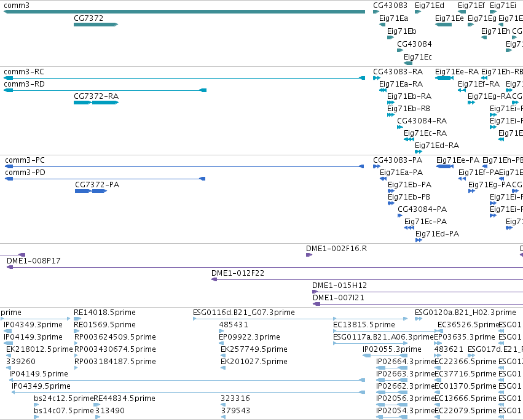Click the Eig71Ec-PA protein label
This screenshot has width=523, height=420.
click(425, 222)
